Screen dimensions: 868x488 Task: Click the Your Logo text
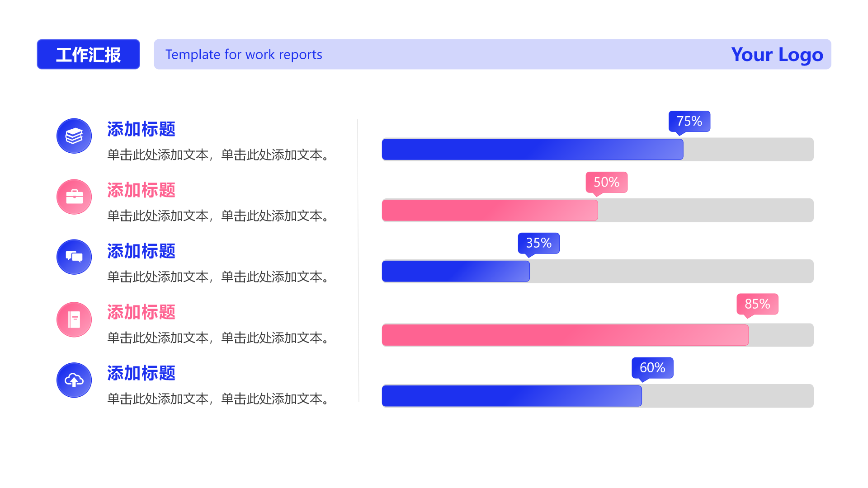coord(777,55)
